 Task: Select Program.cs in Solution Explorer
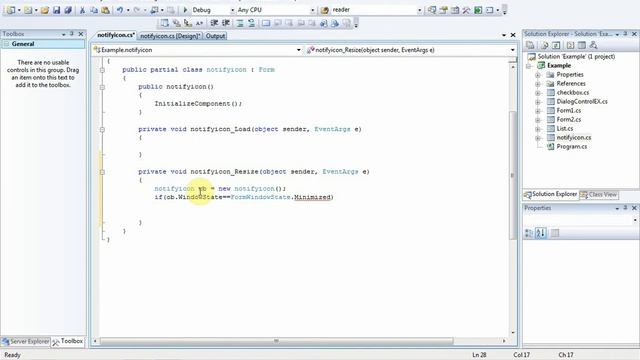tap(571, 147)
